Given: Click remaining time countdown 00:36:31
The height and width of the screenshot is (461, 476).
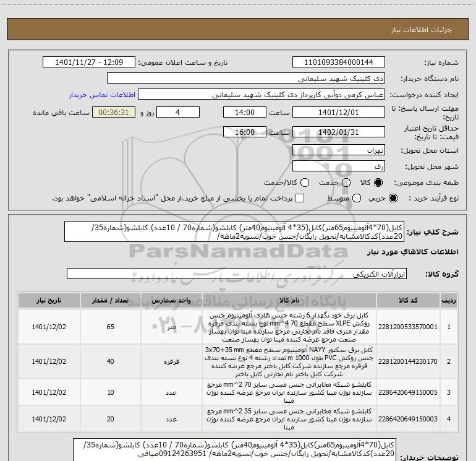Looking at the screenshot, I should (114, 112).
